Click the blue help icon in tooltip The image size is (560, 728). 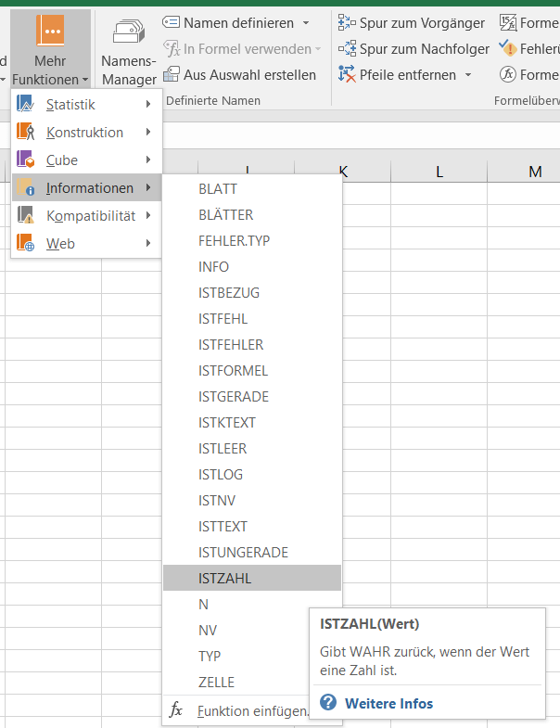pyautogui.click(x=327, y=703)
